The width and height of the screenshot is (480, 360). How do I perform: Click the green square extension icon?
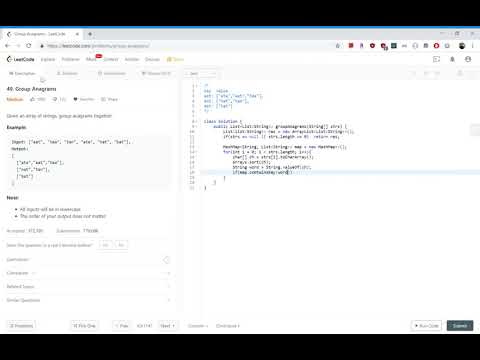point(394,46)
